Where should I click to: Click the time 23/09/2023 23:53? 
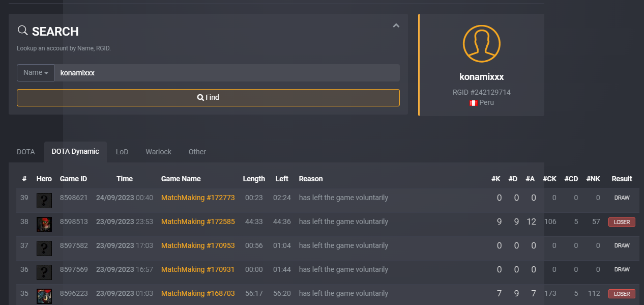[x=125, y=221]
